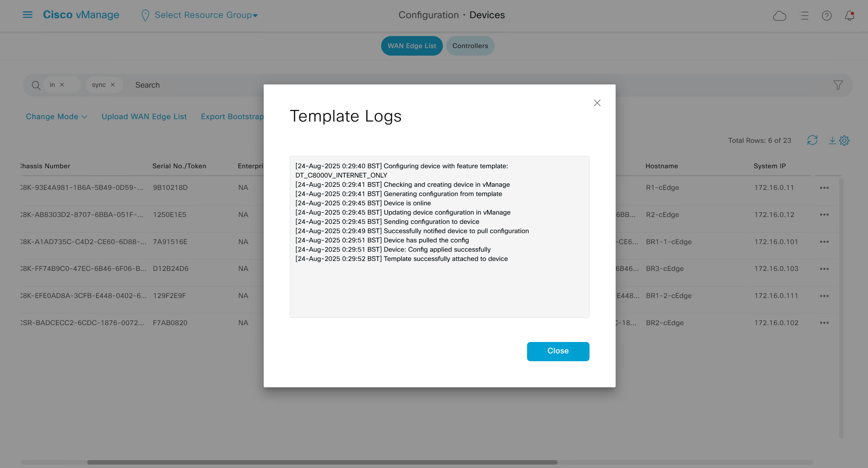The image size is (868, 468).
Task: Select the WAN Edge List tab
Action: 412,46
